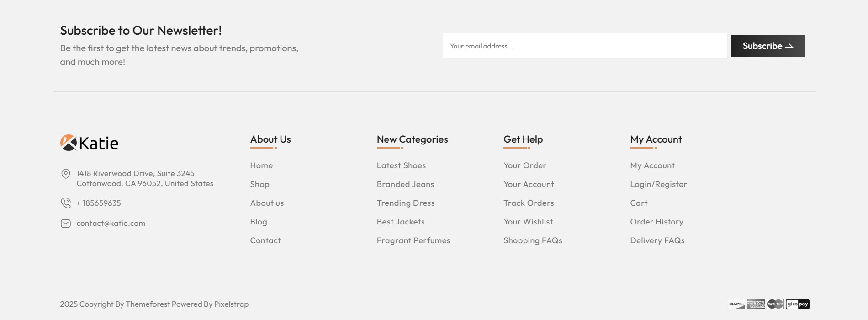
Task: Visit the Blog link in About Us
Action: pyautogui.click(x=259, y=222)
